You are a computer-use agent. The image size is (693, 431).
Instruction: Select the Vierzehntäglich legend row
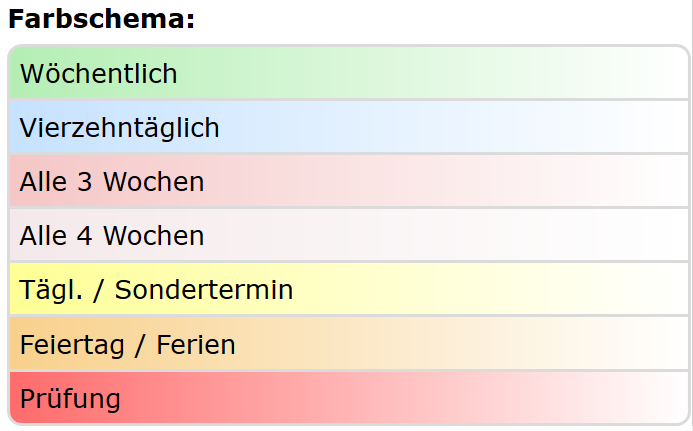coord(119,128)
